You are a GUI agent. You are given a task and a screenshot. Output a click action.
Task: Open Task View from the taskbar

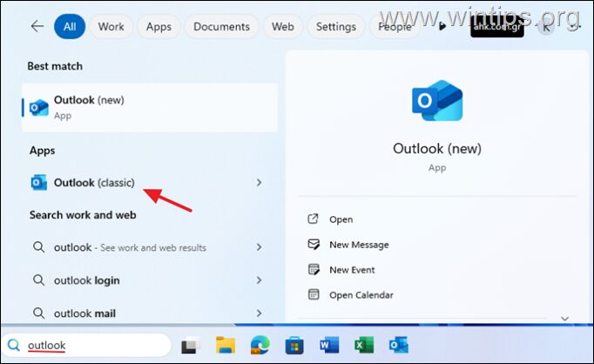[x=191, y=345]
